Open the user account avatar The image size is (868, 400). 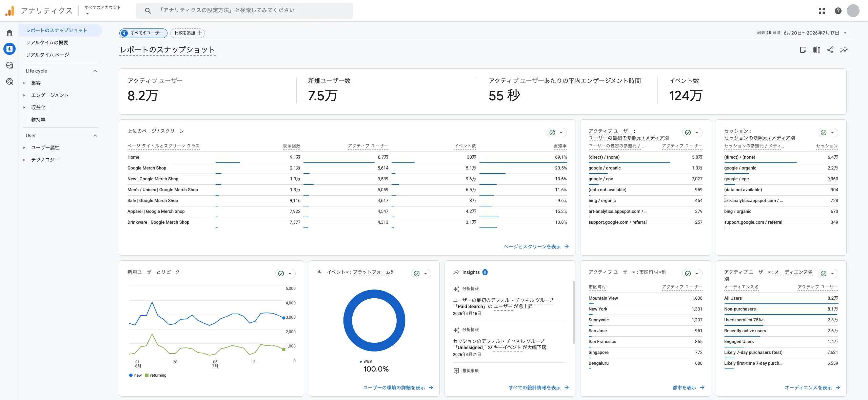pyautogui.click(x=853, y=11)
